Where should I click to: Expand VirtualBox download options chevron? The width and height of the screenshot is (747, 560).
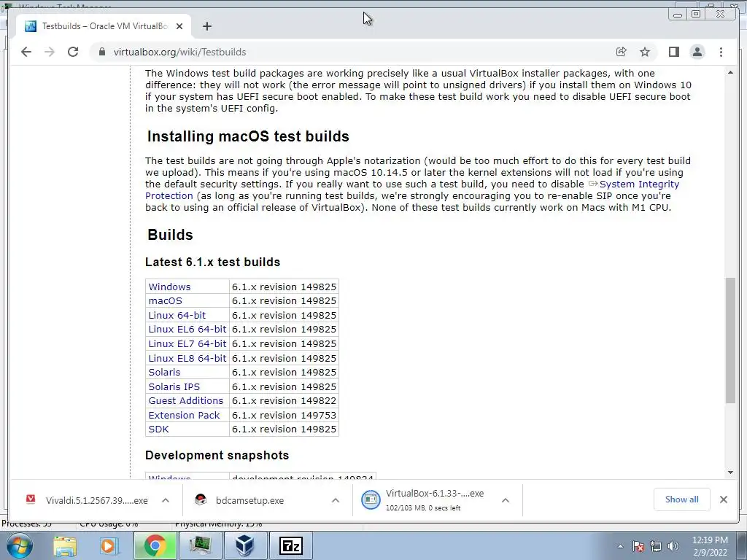pos(506,500)
